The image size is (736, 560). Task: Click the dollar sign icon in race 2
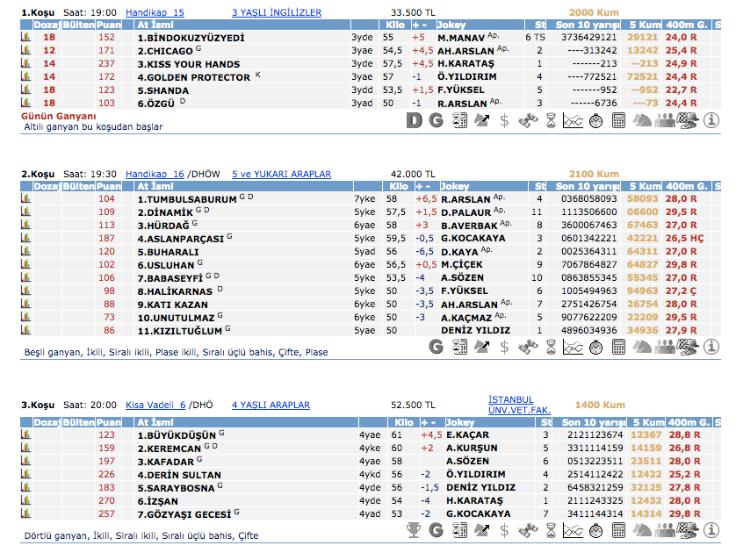(x=504, y=346)
